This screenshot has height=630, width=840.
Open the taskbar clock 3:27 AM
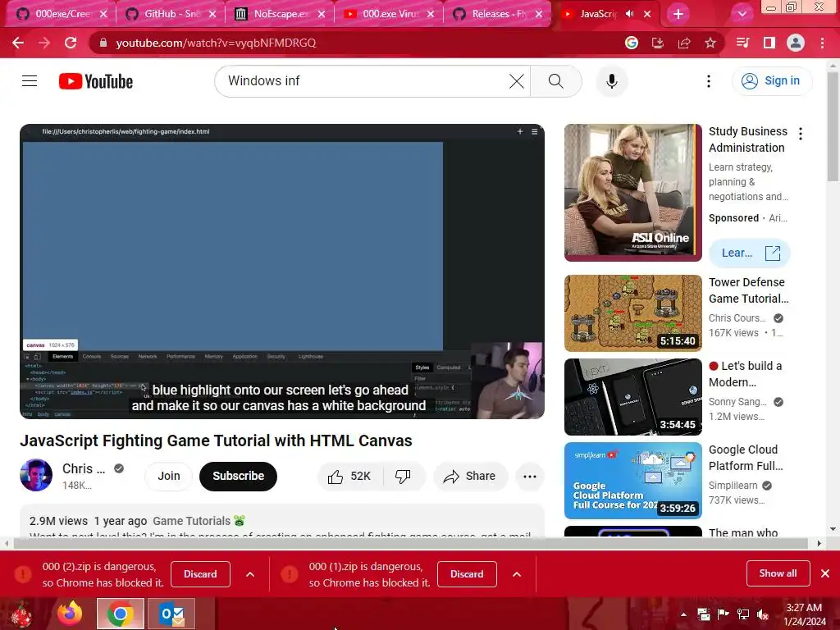[x=804, y=614]
